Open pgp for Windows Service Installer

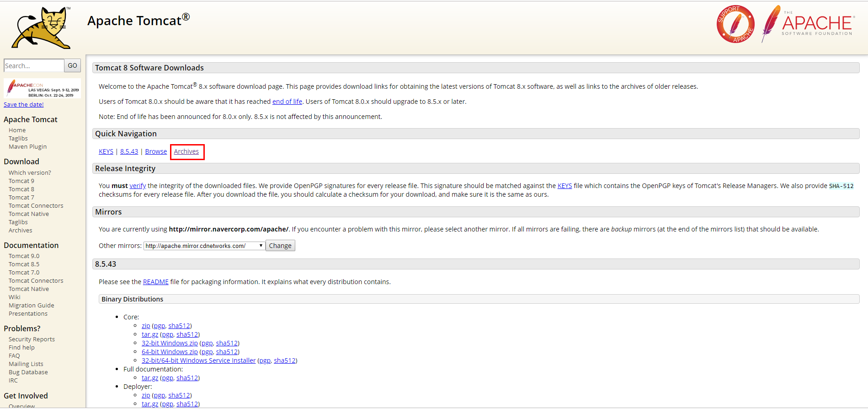(265, 361)
